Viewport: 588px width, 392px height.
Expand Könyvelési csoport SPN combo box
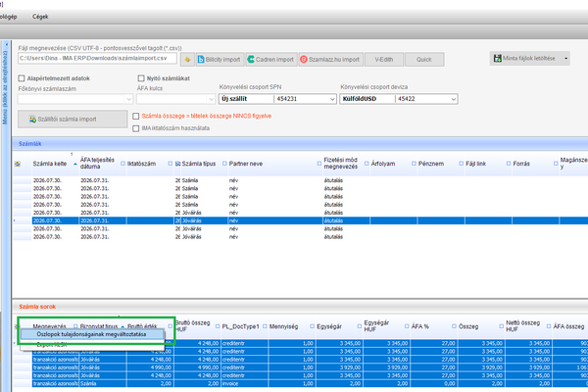(x=332, y=99)
